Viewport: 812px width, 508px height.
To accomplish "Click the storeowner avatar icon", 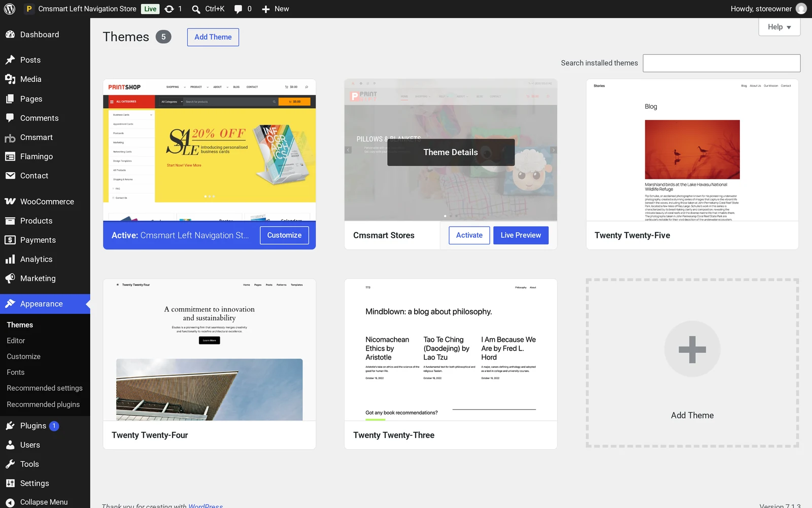I will [x=801, y=9].
